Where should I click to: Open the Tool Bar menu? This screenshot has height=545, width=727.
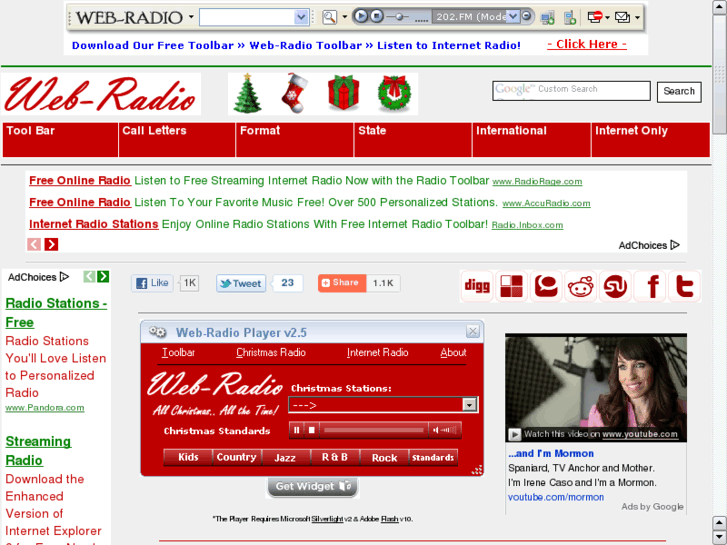60,140
